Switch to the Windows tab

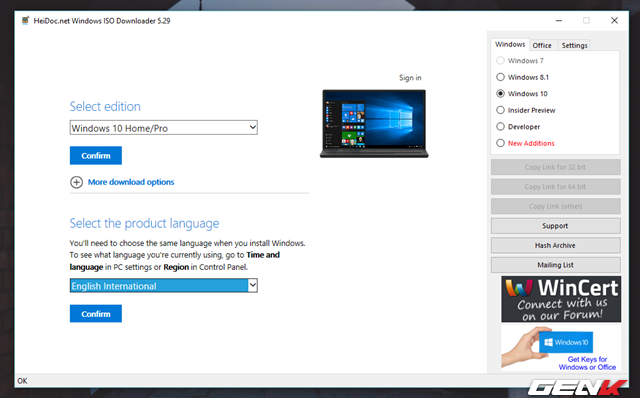point(510,44)
